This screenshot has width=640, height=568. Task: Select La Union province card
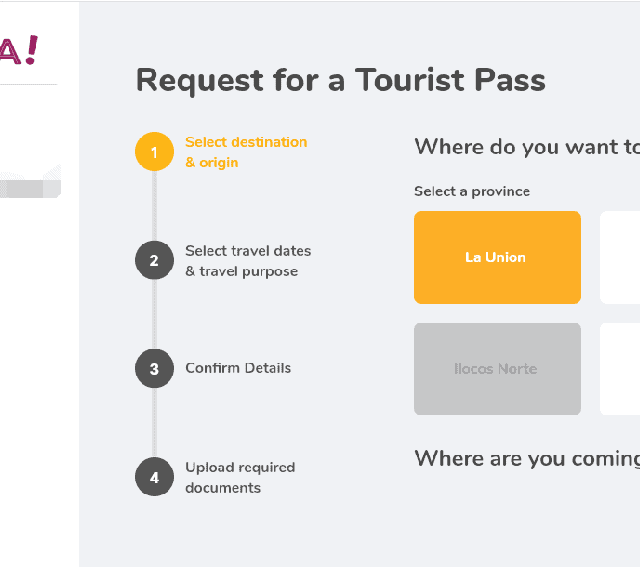[497, 257]
